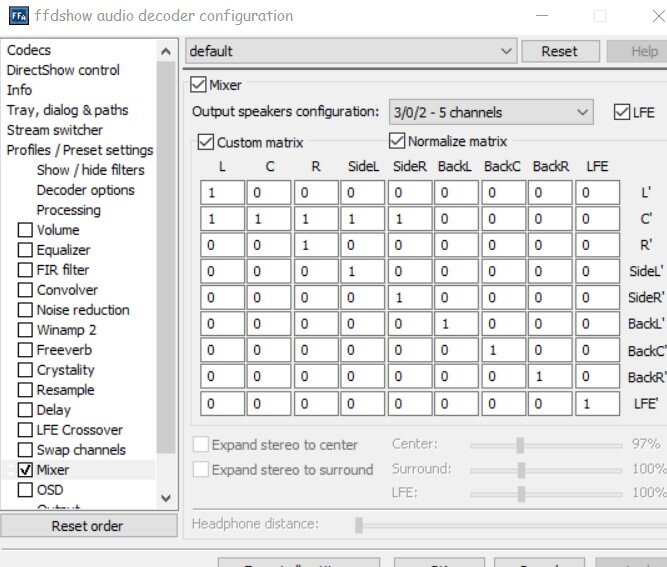Edit the SideR to SideR' matrix cell
The width and height of the screenshot is (667, 567).
[410, 298]
